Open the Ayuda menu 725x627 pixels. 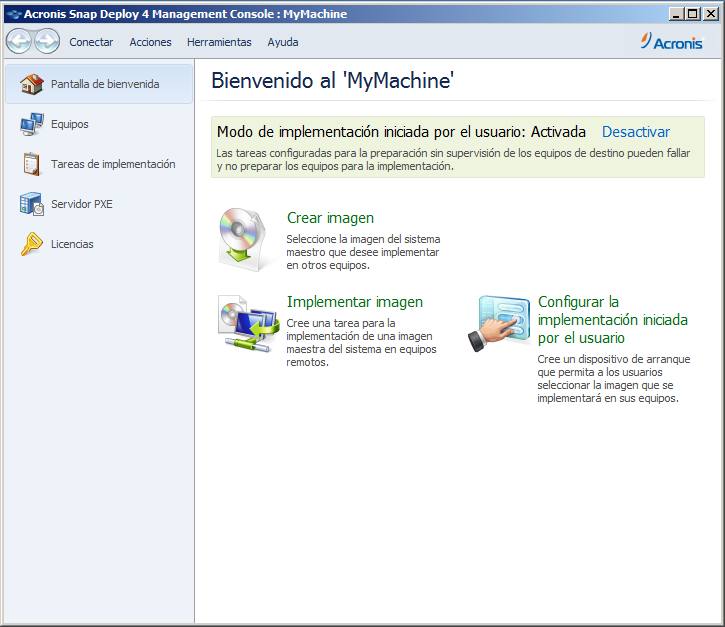283,42
